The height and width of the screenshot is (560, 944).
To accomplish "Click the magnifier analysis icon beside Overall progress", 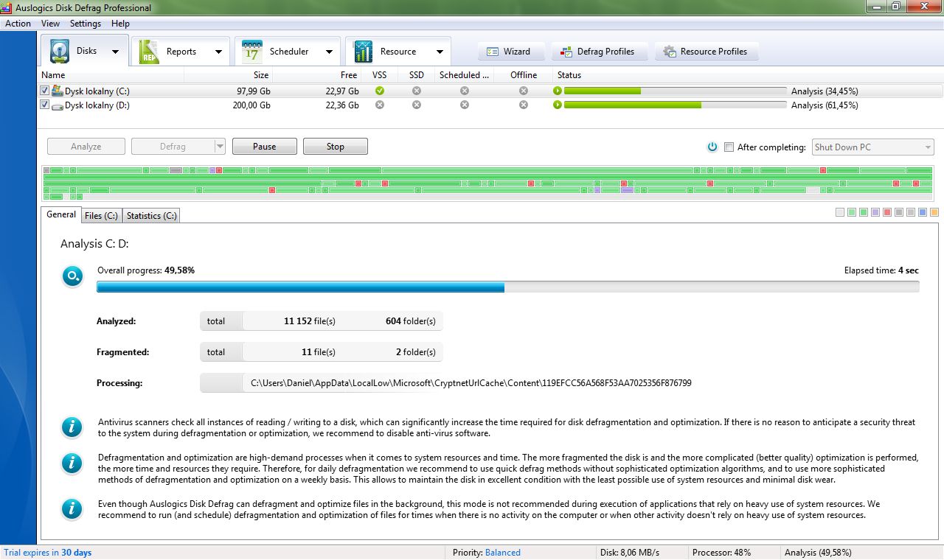I will (x=72, y=276).
